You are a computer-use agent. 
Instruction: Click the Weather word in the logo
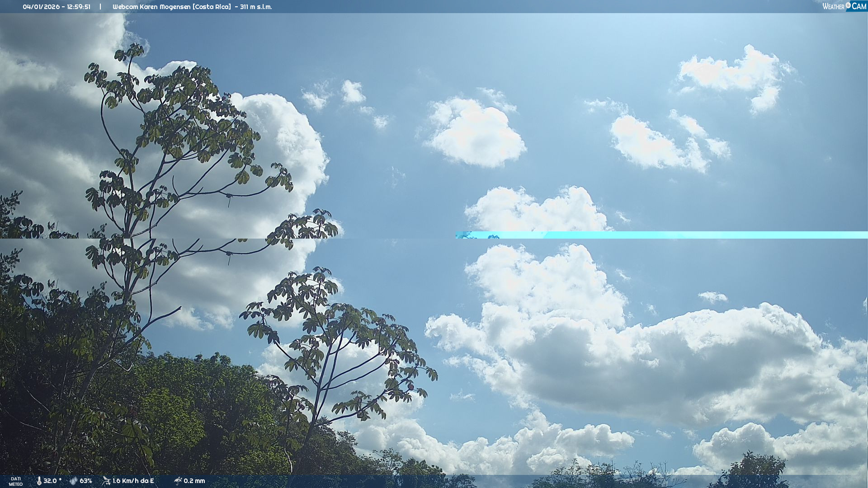click(x=833, y=6)
